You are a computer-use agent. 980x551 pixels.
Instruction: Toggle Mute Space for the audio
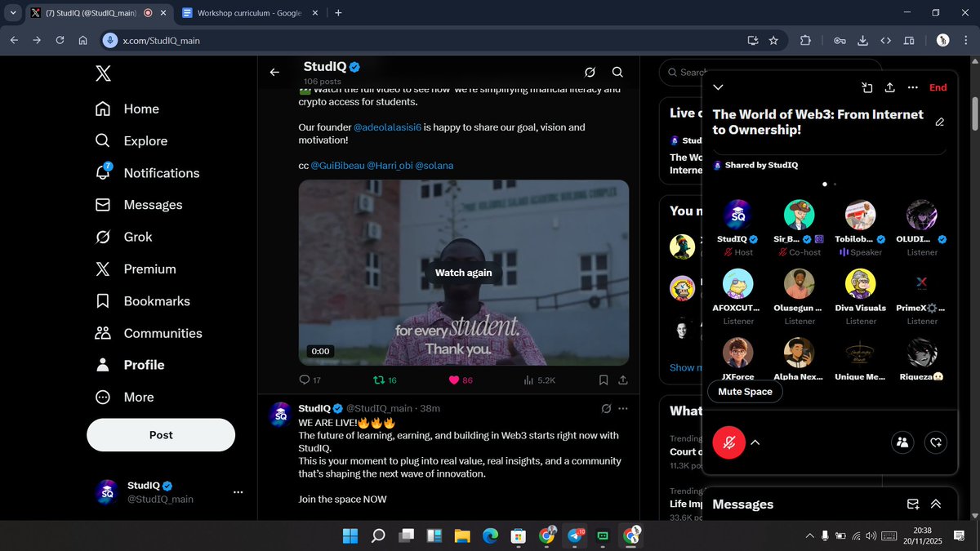point(744,392)
